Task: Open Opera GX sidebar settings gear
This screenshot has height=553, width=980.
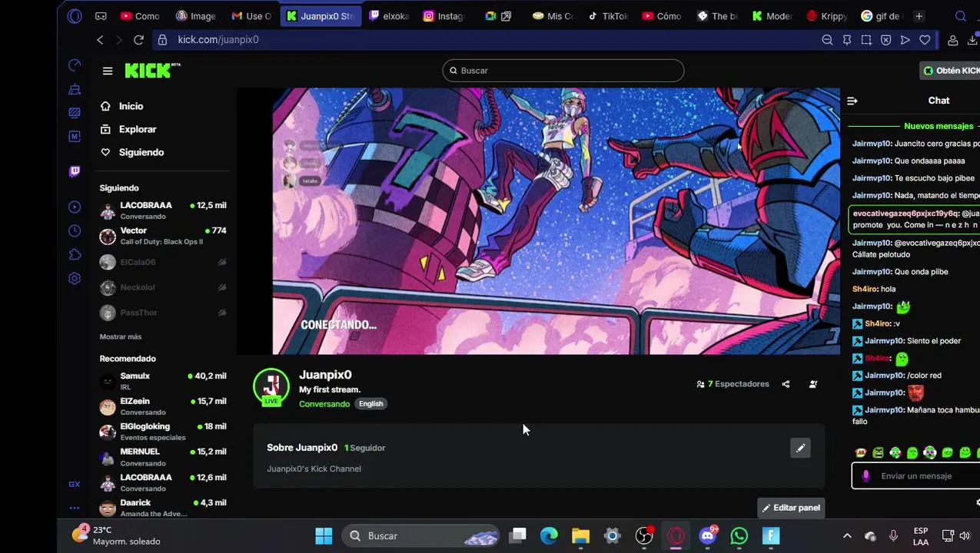Action: tap(75, 279)
